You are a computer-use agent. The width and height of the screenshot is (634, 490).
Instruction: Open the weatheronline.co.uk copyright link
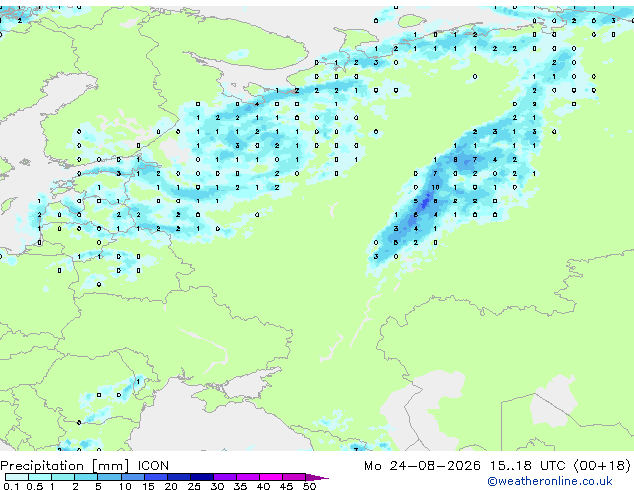550,481
